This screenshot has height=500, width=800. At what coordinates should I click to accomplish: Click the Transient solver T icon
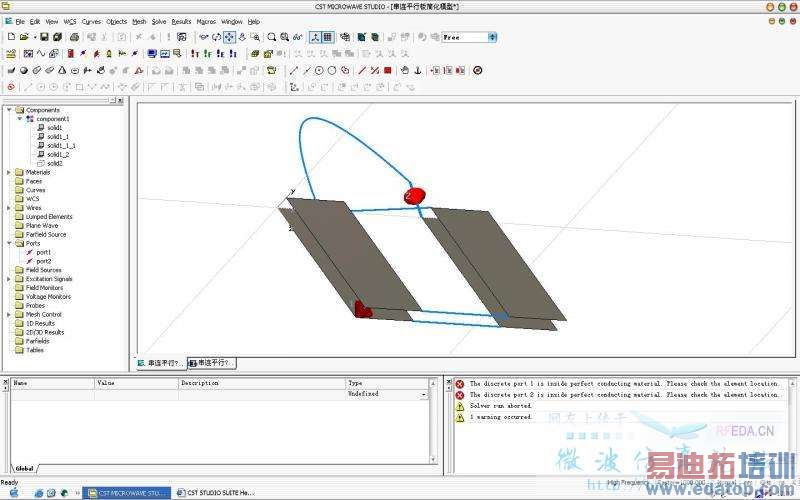[x=195, y=54]
